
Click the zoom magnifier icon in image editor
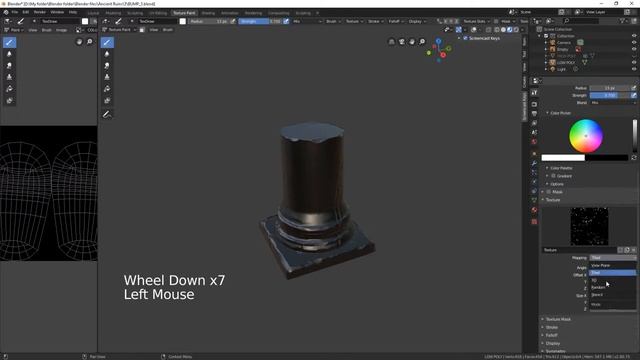point(89,42)
